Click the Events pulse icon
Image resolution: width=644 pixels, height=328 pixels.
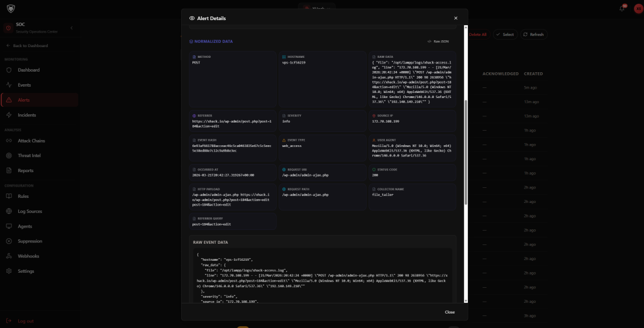(x=9, y=85)
